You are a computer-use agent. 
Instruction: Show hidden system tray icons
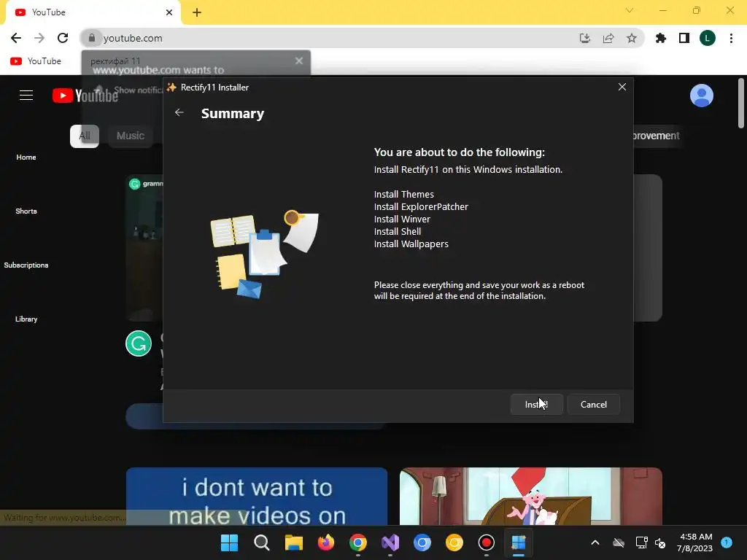[595, 542]
